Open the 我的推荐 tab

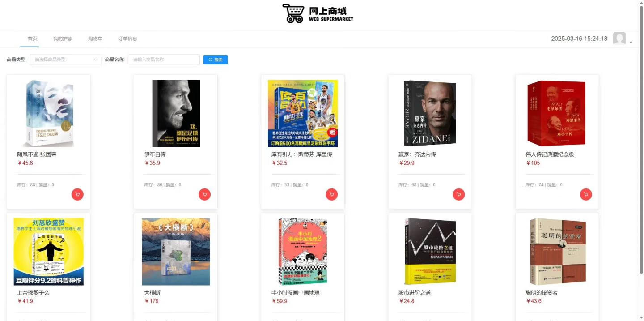(x=63, y=39)
